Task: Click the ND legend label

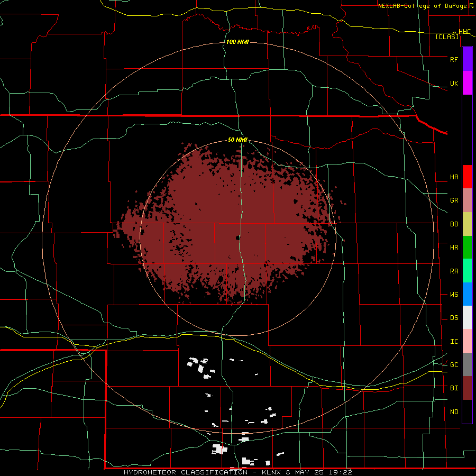Action: [x=454, y=412]
